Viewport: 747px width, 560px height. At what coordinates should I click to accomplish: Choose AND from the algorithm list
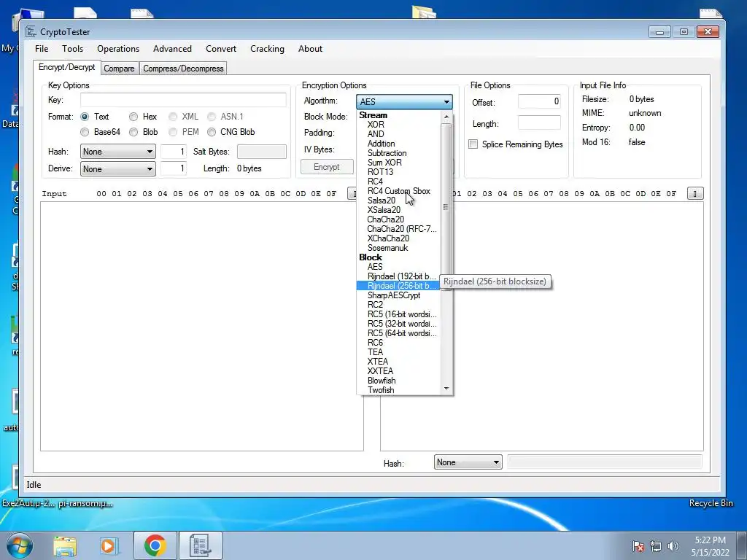(x=376, y=134)
